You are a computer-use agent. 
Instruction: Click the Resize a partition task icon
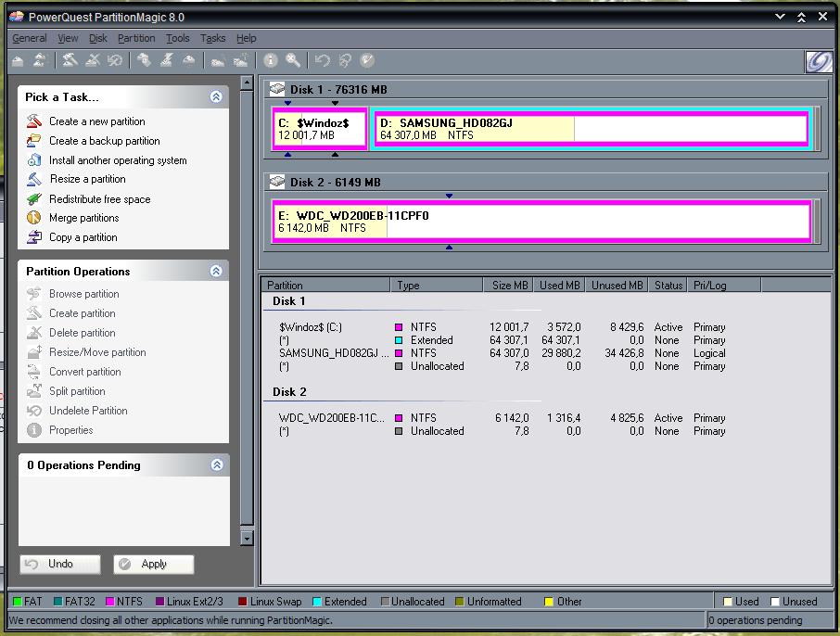click(x=34, y=179)
